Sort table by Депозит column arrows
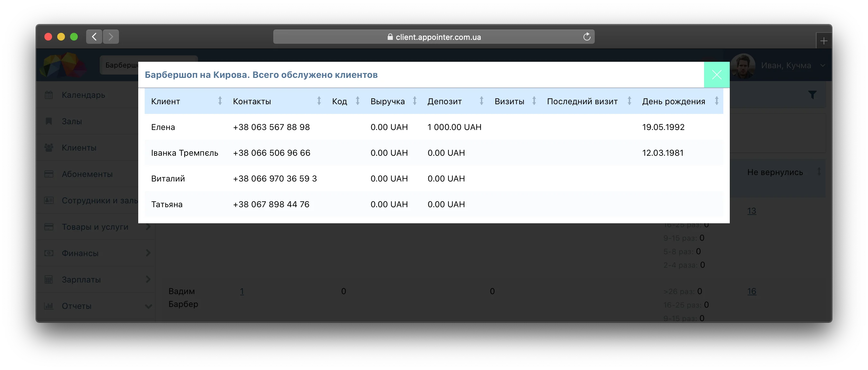868x370 pixels. click(482, 101)
